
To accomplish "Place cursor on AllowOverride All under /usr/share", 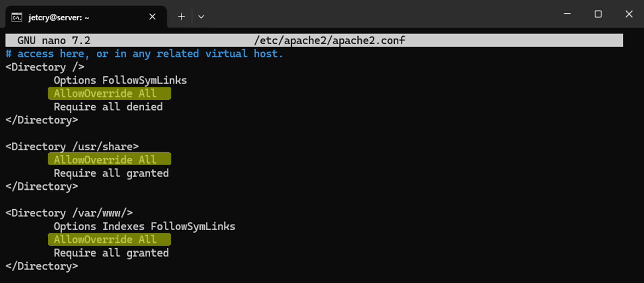I will (x=109, y=159).
